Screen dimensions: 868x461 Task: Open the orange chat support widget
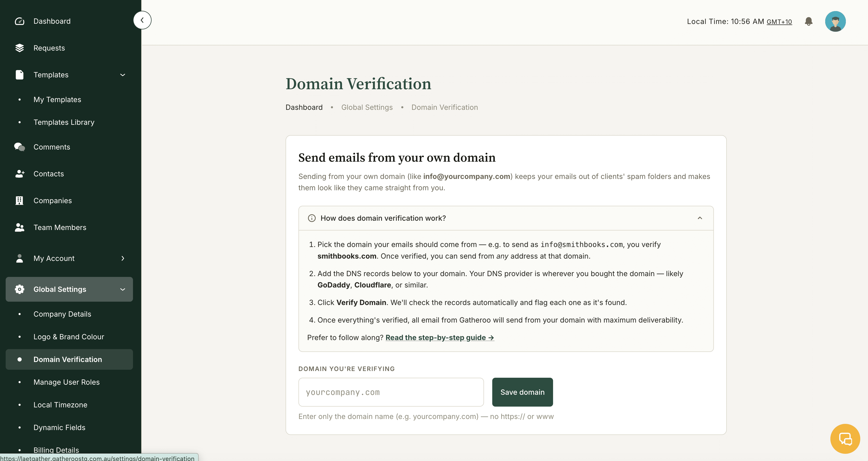845,439
